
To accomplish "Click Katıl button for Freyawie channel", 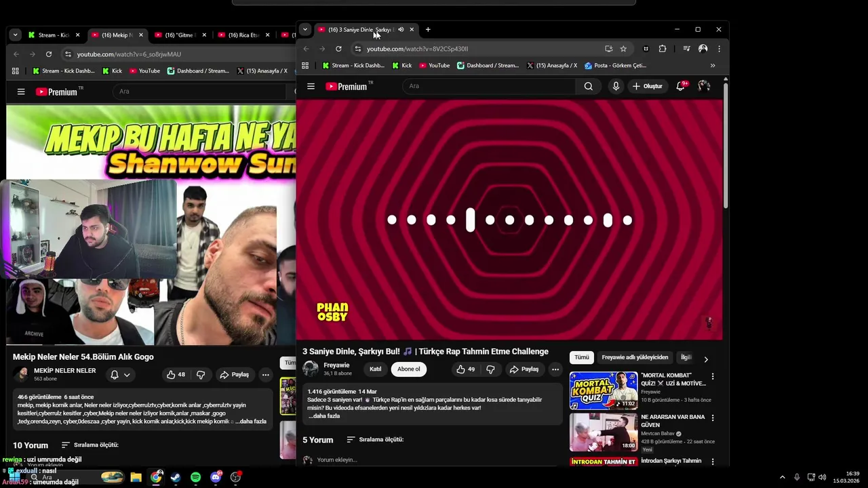I will 375,369.
